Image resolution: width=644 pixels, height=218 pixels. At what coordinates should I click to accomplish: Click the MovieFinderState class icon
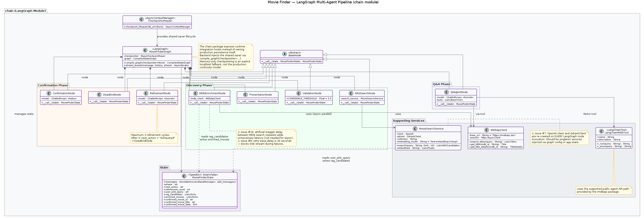click(184, 176)
